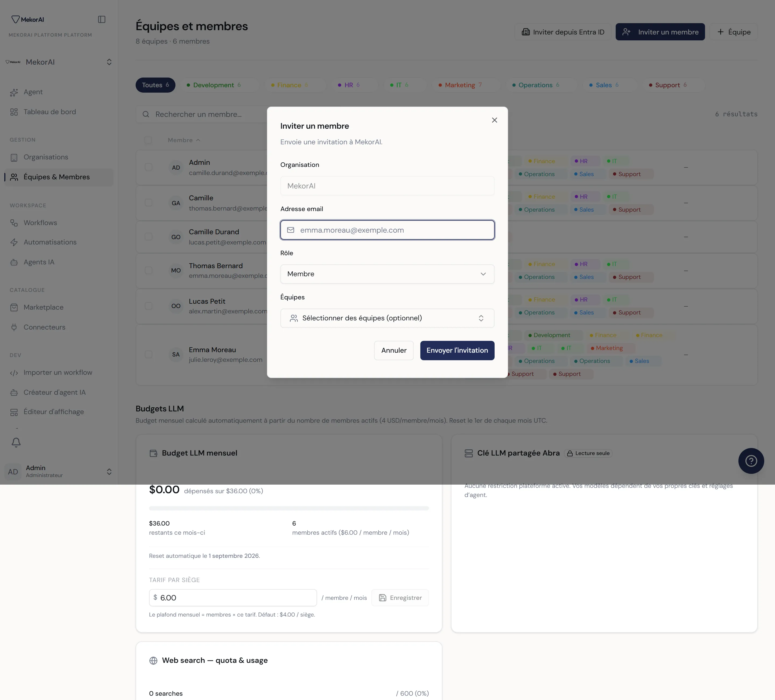Open the Agents IA robot icon
This screenshot has width=775, height=700.
click(x=14, y=262)
